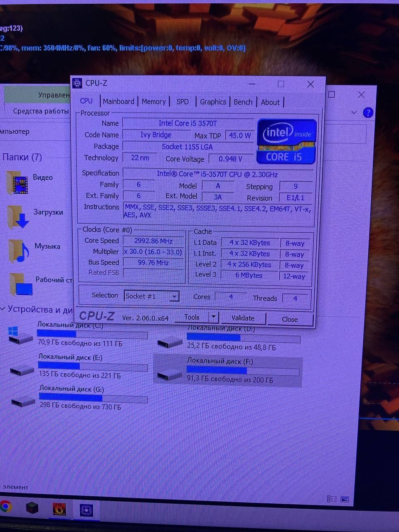Click version text Ver. 2.06.0.x64

[x=145, y=318]
